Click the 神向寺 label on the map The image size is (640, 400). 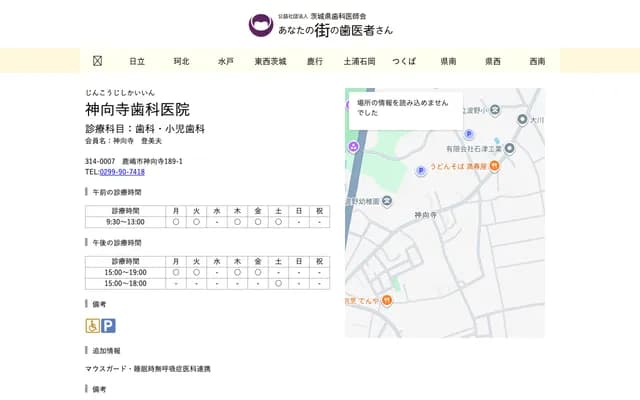[426, 215]
